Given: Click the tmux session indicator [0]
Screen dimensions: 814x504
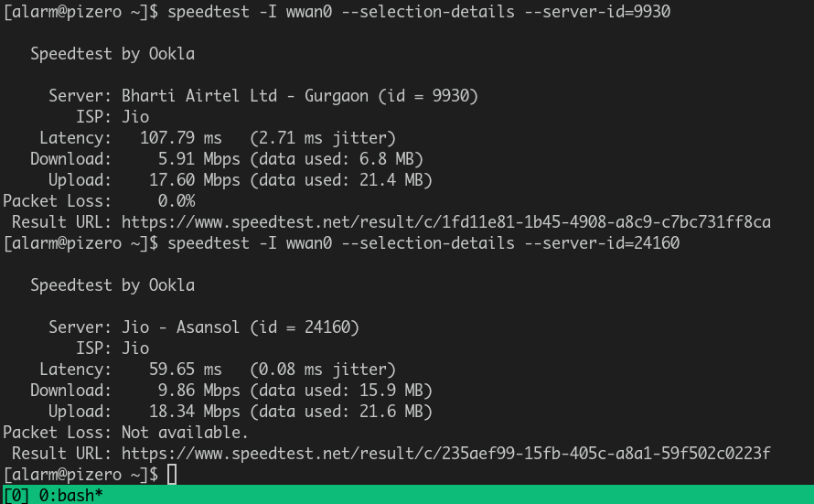Looking at the screenshot, I should click(x=16, y=495).
